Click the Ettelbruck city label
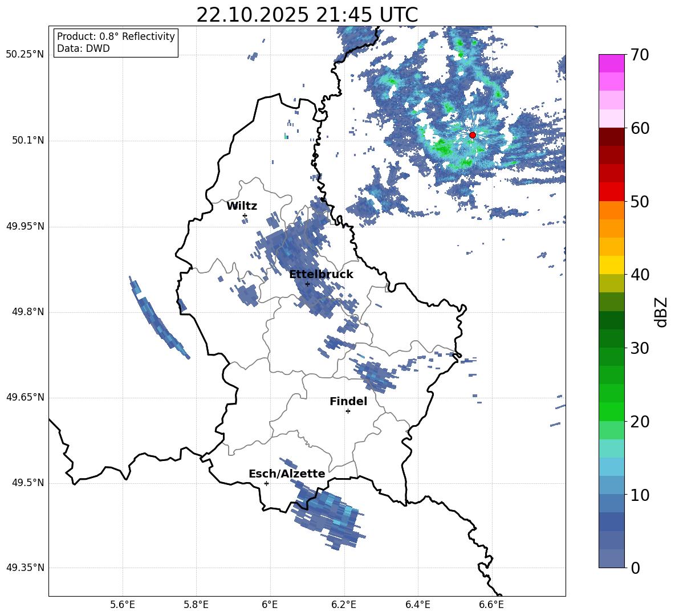This screenshot has height=616, width=675. coord(321,275)
